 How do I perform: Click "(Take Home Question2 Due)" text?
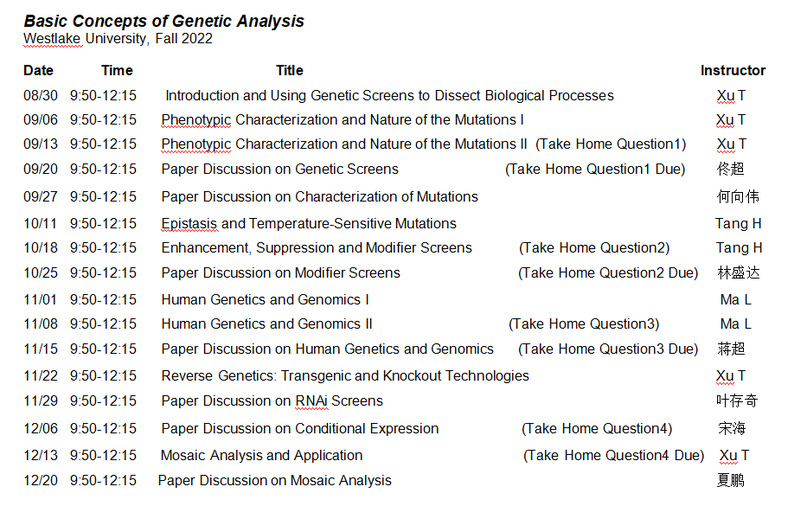coord(608,273)
